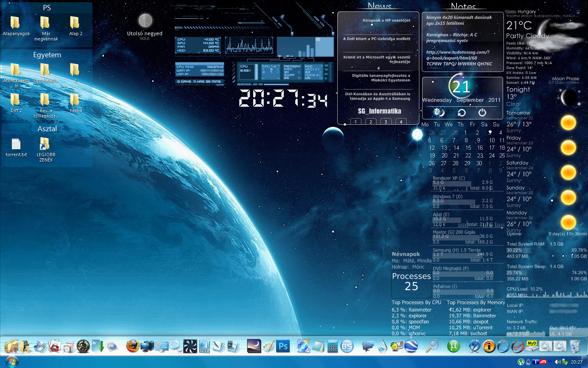Viewport: 588px width, 368px height.
Task: Click the digital clock display
Action: 283,98
